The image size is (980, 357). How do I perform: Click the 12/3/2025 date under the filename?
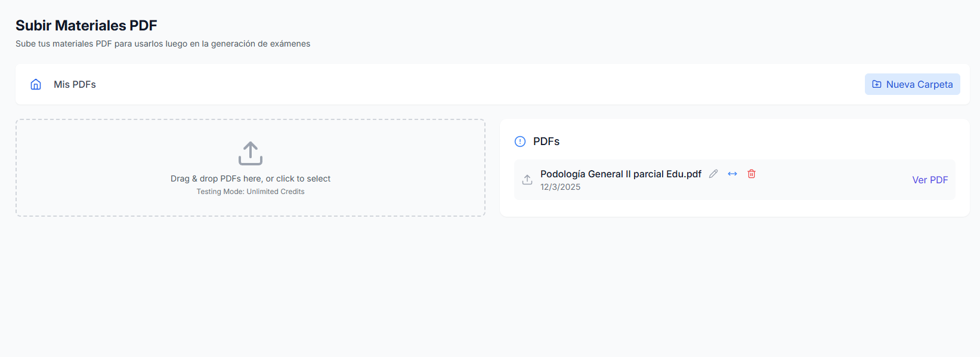[561, 186]
